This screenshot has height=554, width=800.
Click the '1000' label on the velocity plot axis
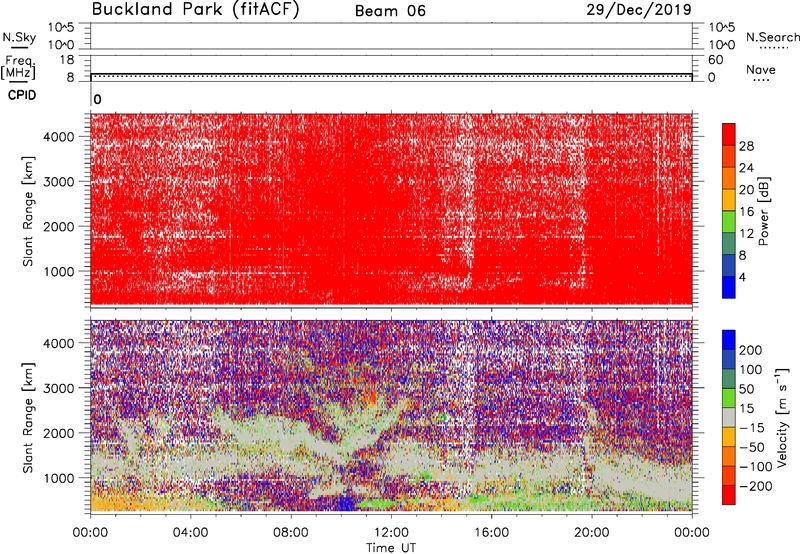58,478
